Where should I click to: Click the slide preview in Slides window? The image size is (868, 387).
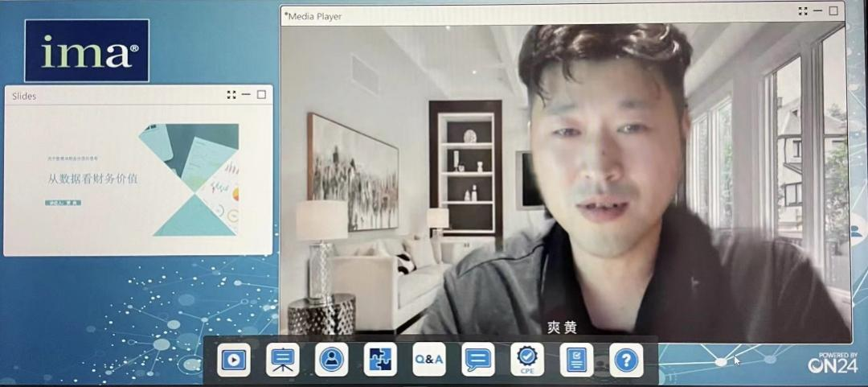(138, 180)
